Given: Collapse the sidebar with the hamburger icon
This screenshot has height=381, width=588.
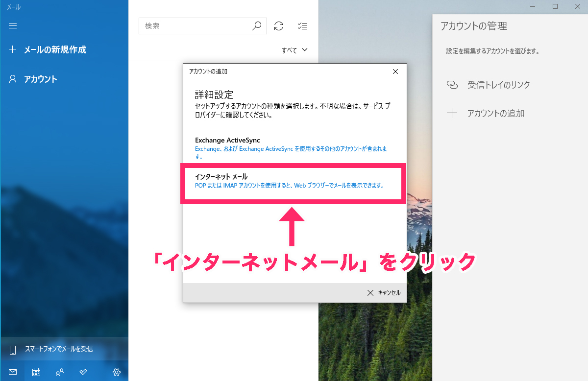Looking at the screenshot, I should [13, 25].
